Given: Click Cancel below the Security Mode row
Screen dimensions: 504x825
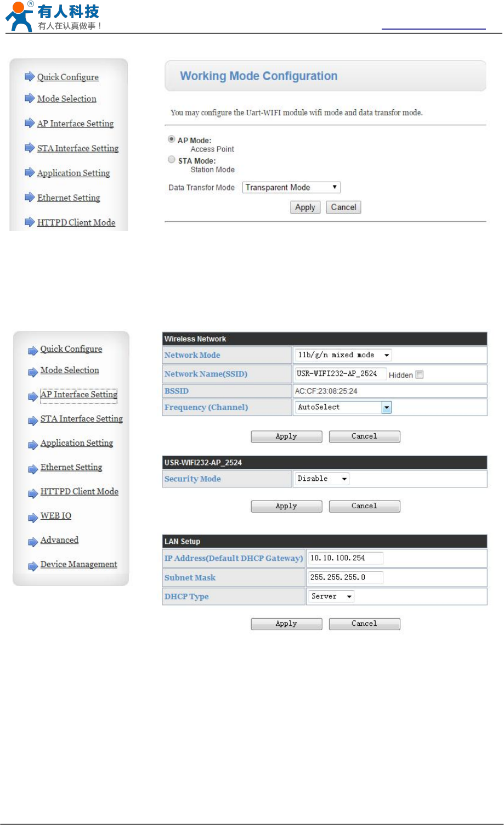Looking at the screenshot, I should pyautogui.click(x=364, y=506).
